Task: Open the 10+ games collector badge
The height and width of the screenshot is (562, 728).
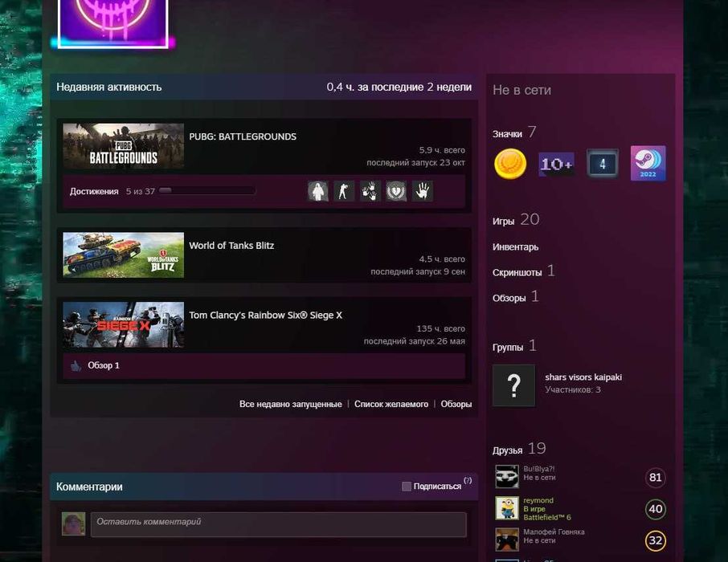Action: tap(556, 164)
